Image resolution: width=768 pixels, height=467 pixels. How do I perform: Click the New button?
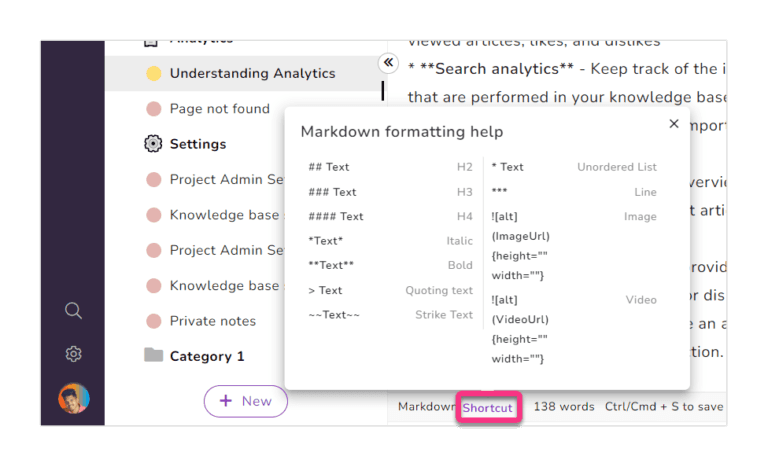tap(245, 401)
